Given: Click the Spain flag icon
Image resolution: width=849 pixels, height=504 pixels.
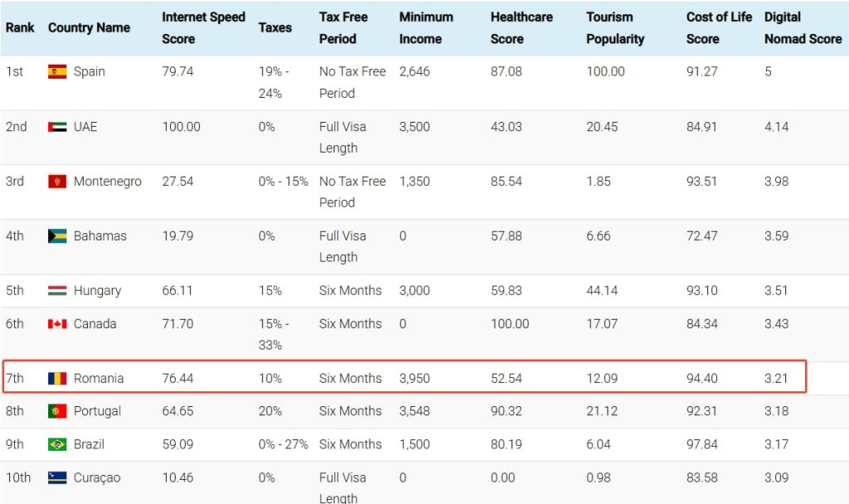Looking at the screenshot, I should tap(57, 71).
